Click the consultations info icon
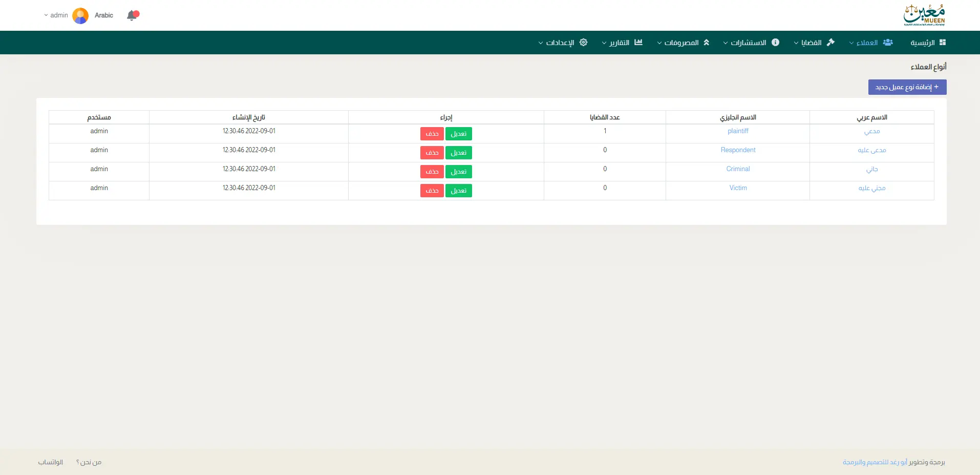Image resolution: width=980 pixels, height=475 pixels. pyautogui.click(x=775, y=43)
